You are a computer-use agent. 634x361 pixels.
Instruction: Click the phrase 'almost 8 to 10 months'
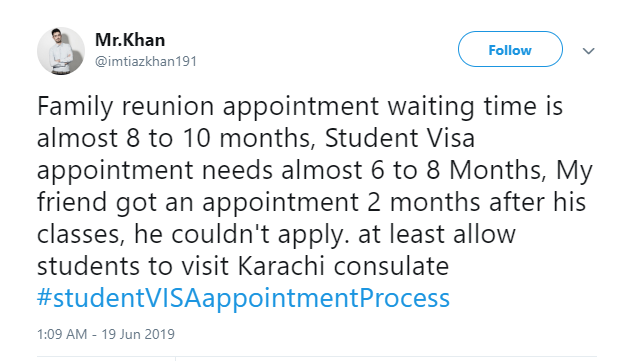(x=176, y=138)
